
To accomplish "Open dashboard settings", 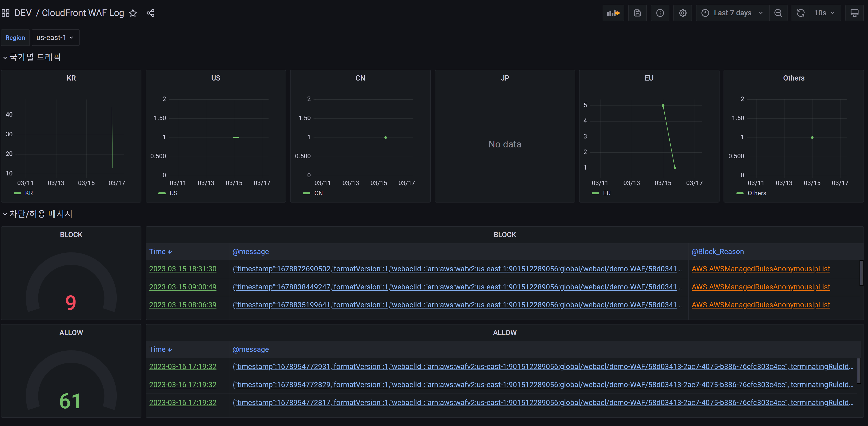I will (x=682, y=13).
